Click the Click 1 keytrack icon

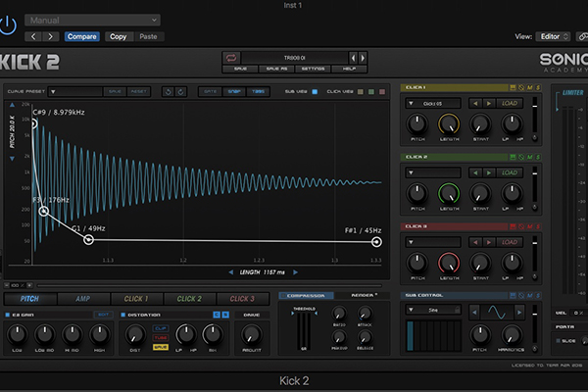[513, 87]
